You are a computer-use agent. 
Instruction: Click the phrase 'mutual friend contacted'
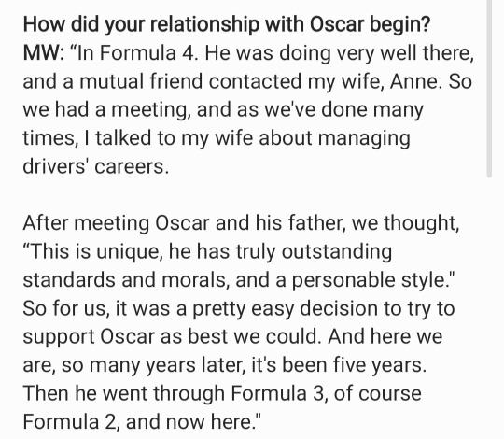(x=190, y=81)
